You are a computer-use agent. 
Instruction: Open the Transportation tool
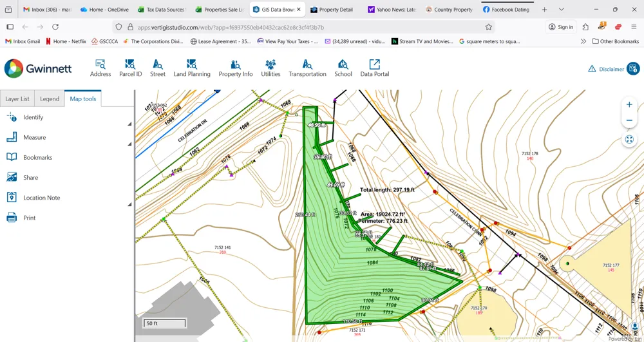(307, 68)
